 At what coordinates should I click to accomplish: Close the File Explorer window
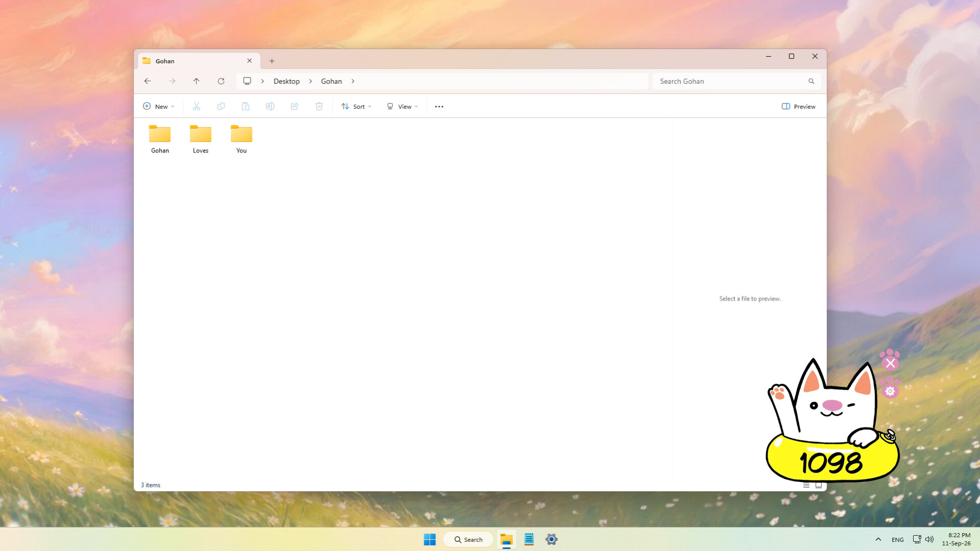815,56
